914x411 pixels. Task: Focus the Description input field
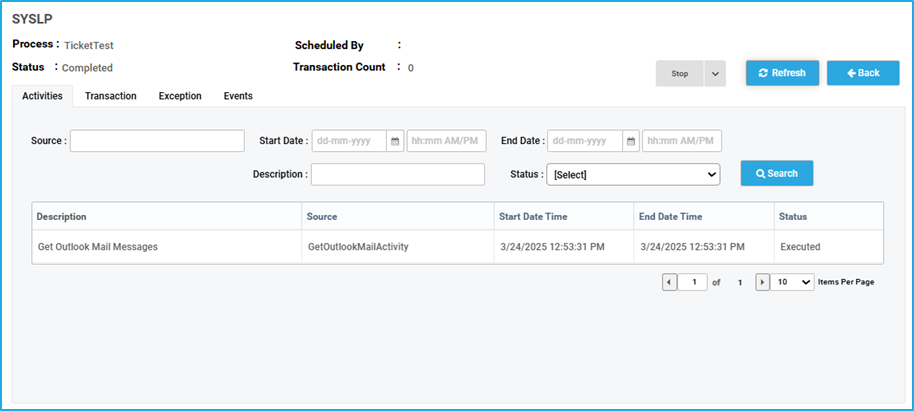click(x=398, y=174)
